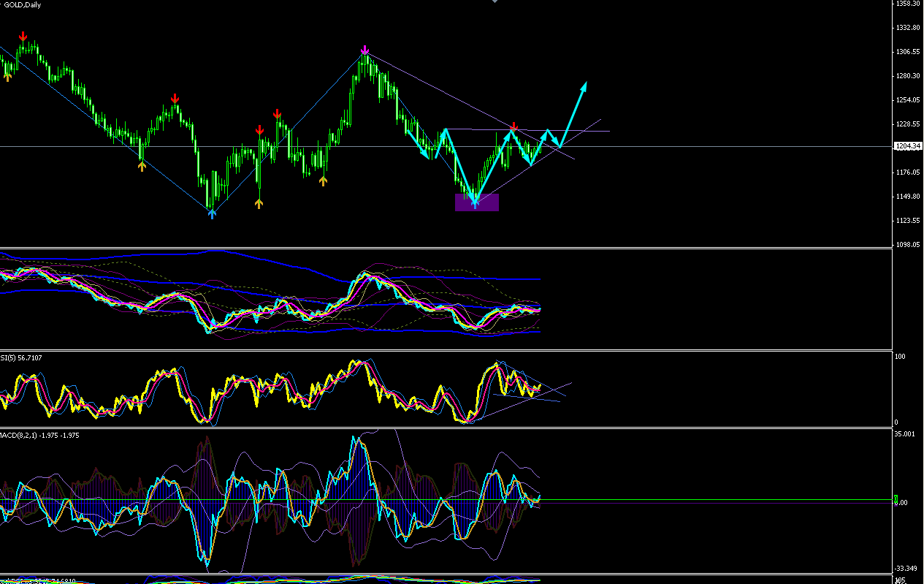Click the 1149.80 price scale label
924x584 pixels.
[908, 197]
